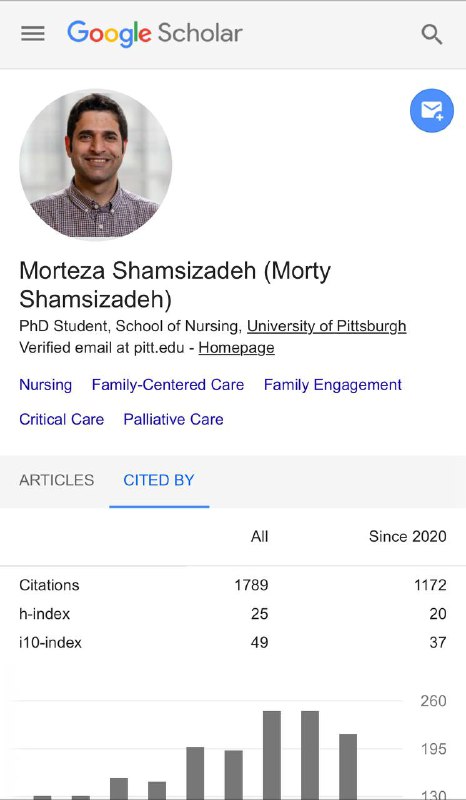Open University of Pittsburgh link
Image resolution: width=466 pixels, height=800 pixels.
pos(327,326)
